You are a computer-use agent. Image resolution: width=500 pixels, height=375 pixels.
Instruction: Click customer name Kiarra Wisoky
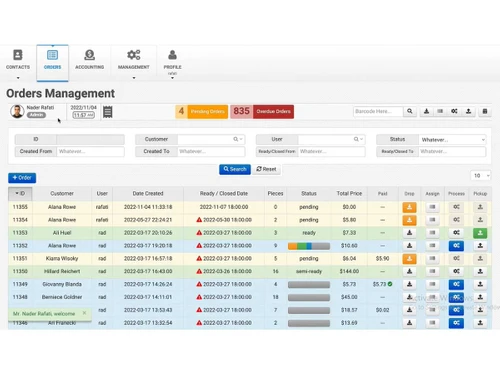pos(62,259)
